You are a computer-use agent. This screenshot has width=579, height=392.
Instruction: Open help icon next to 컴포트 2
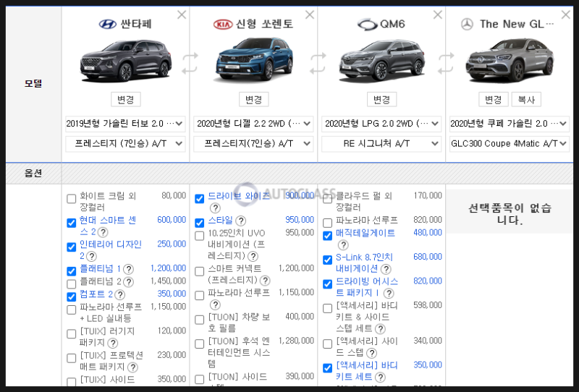pos(119,294)
